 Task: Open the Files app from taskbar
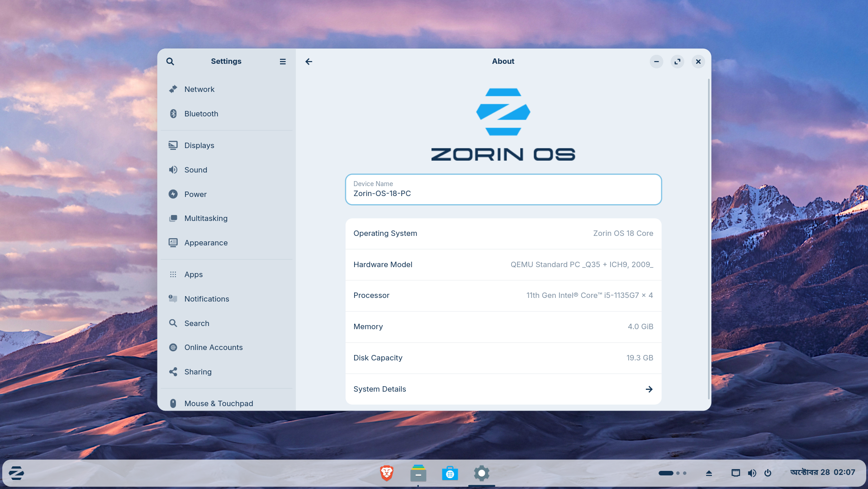coord(418,473)
